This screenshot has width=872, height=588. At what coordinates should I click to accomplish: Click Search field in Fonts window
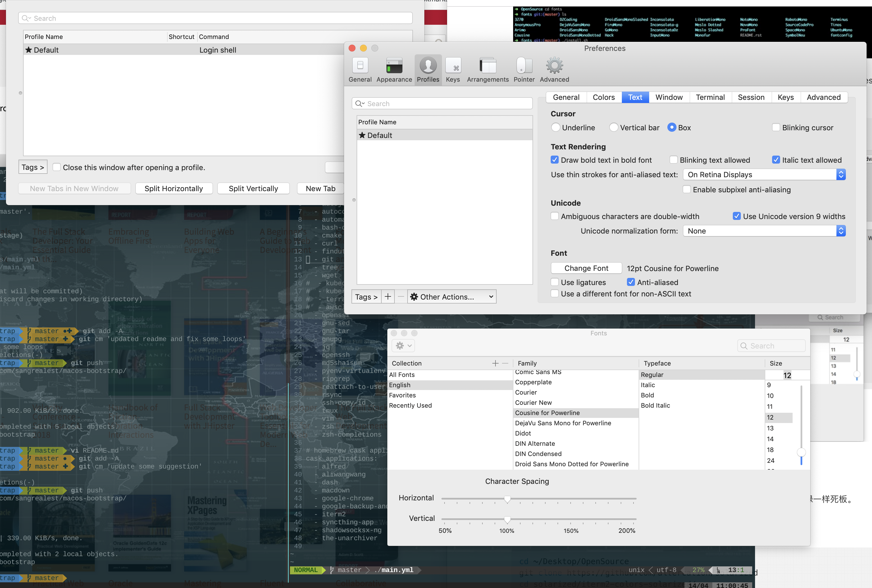click(x=771, y=346)
